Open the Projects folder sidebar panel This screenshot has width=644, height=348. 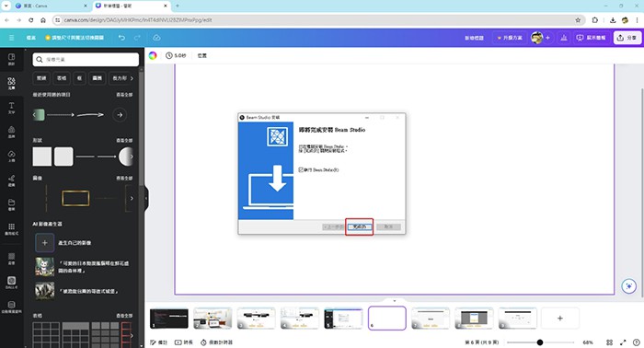coord(11,204)
